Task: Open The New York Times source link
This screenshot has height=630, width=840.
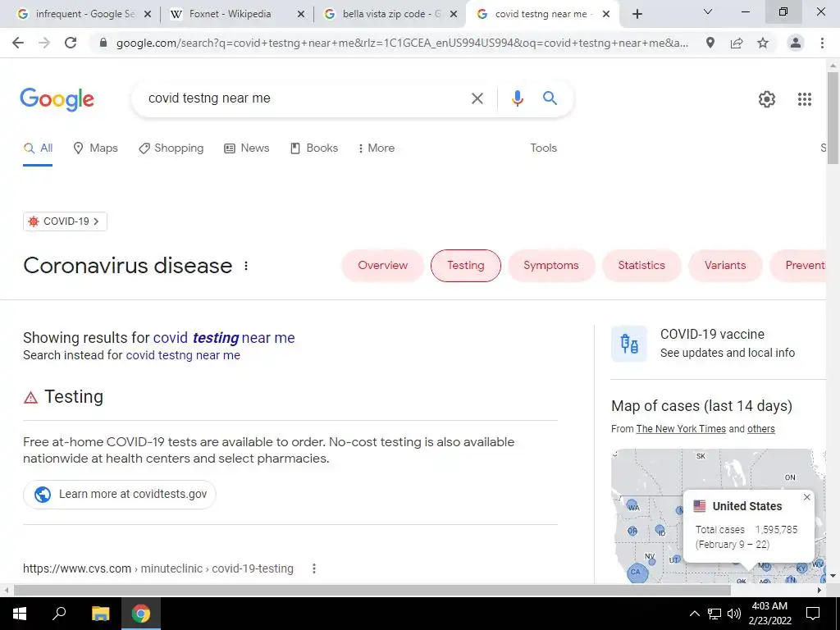Action: click(680, 428)
